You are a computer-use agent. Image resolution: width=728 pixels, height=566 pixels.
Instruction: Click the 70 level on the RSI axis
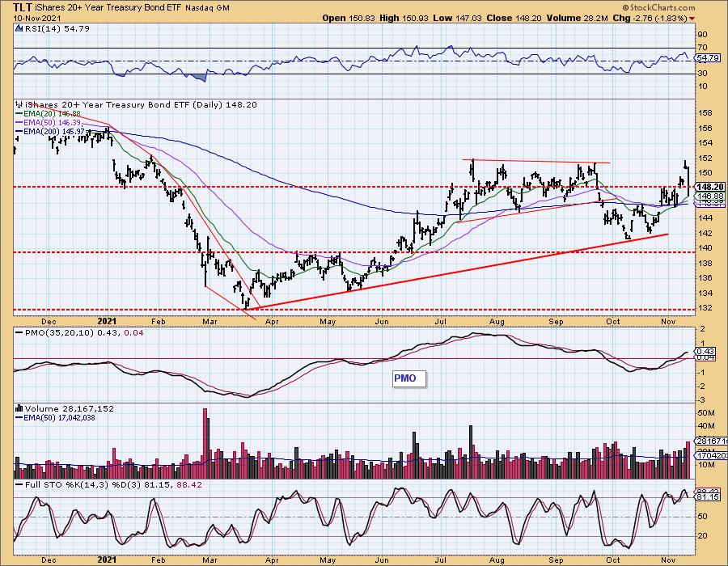pos(702,48)
